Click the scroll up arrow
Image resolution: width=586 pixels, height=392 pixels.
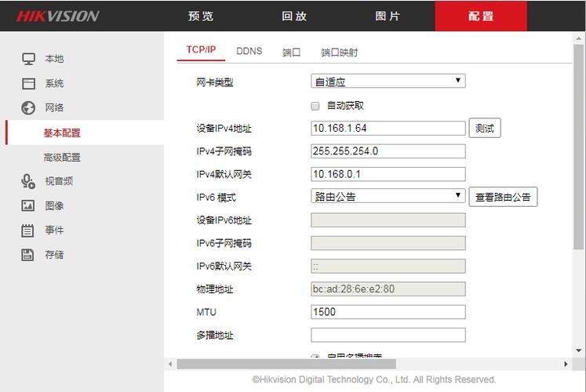[x=578, y=38]
